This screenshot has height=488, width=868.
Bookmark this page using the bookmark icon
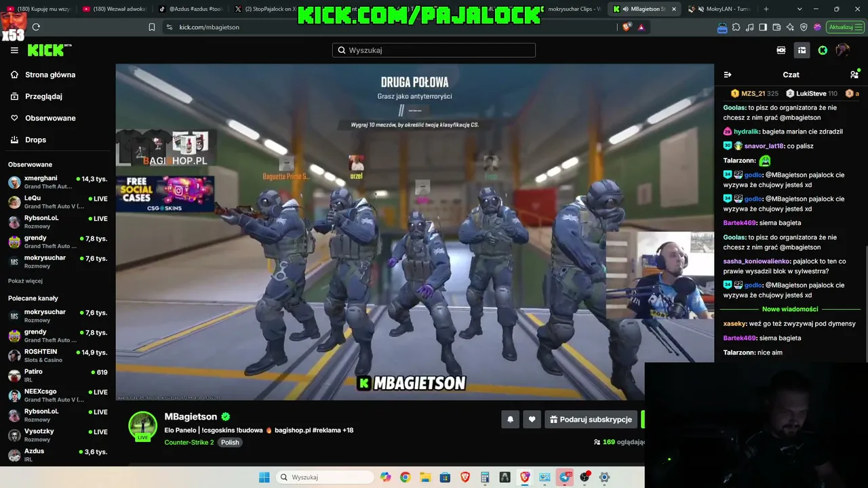tap(151, 27)
